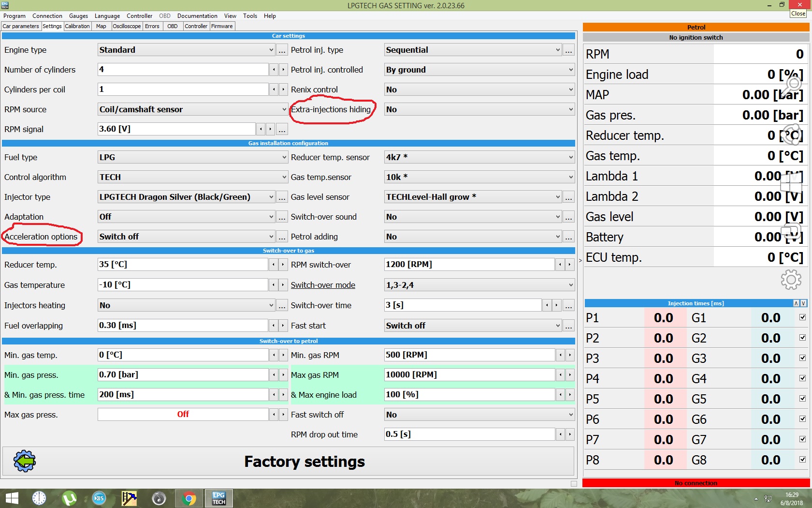The width and height of the screenshot is (812, 508).
Task: Open the clock app in taskbar
Action: click(x=39, y=498)
